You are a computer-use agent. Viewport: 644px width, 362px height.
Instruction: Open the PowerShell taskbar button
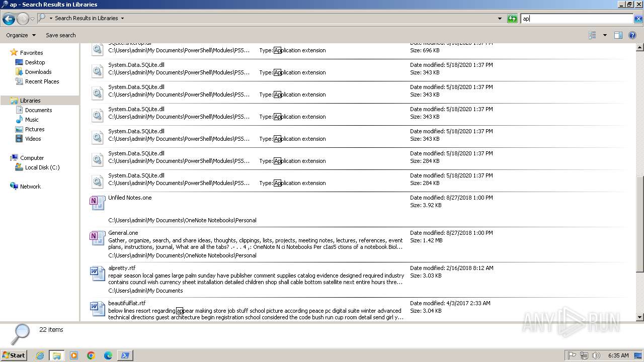click(125, 355)
